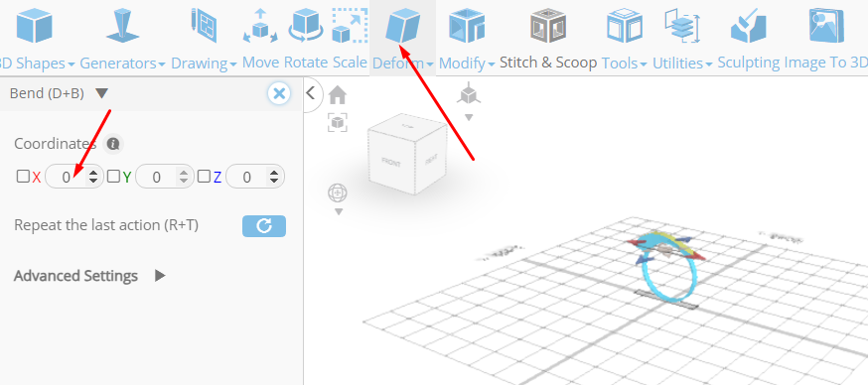Open the Generators tool icon
This screenshot has height=385, width=868.
[x=122, y=26]
